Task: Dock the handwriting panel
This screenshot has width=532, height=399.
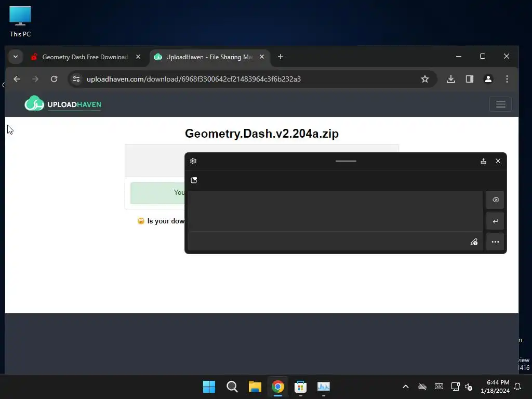Action: [484, 161]
